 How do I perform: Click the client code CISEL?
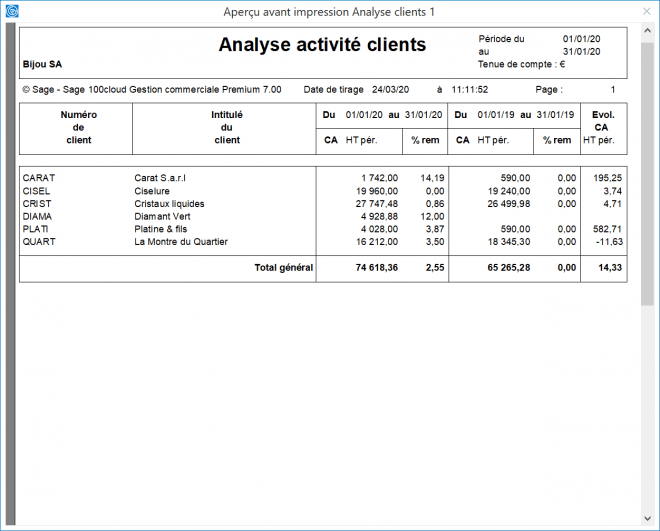click(36, 191)
